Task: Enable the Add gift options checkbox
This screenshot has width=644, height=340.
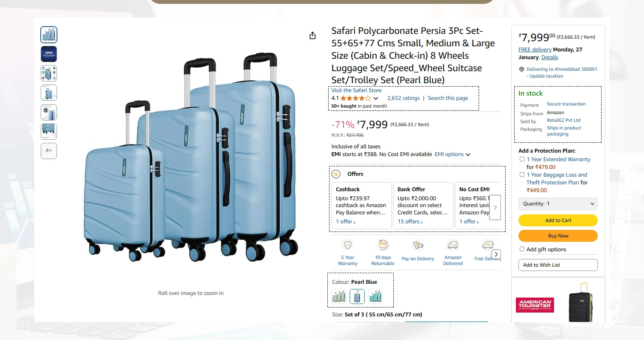Action: point(522,249)
